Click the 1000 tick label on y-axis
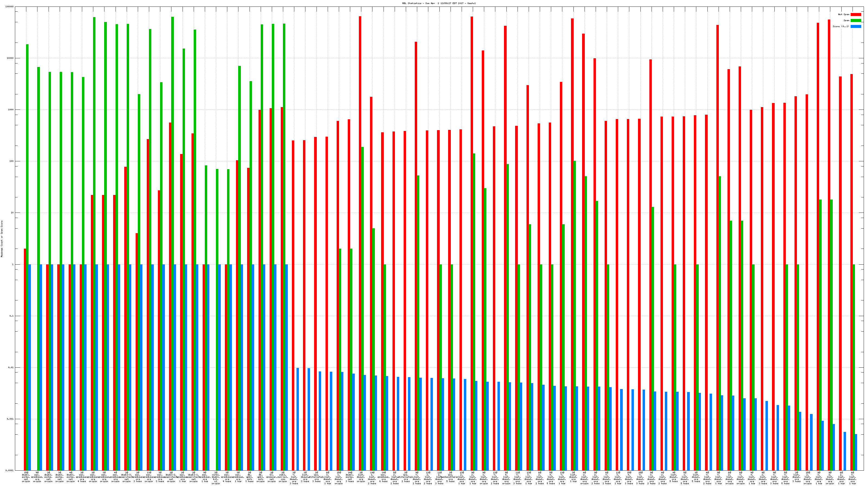 click(11, 110)
